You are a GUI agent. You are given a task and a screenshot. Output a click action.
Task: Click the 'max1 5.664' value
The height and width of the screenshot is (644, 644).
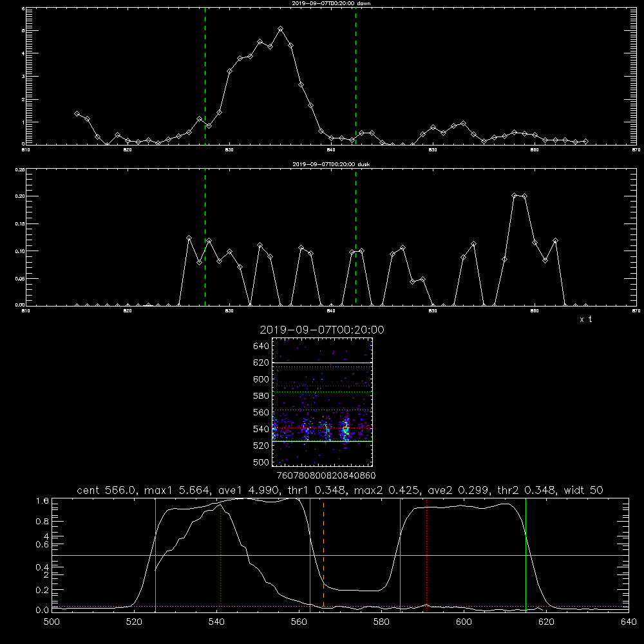(x=179, y=490)
